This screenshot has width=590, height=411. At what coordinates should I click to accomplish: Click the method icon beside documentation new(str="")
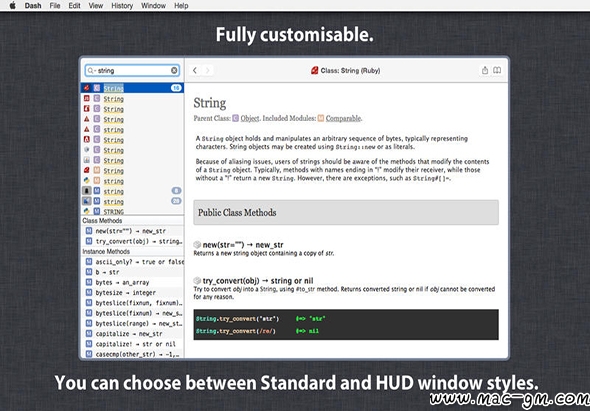[x=197, y=245]
